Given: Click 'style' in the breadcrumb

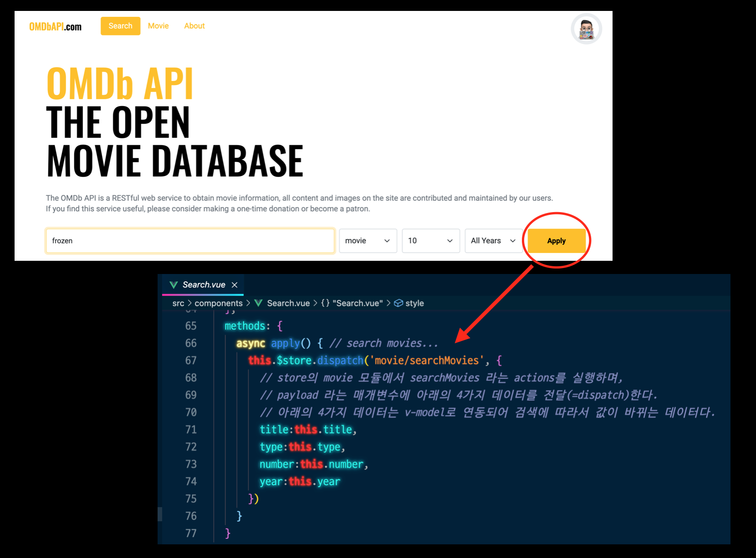Looking at the screenshot, I should click(x=414, y=303).
